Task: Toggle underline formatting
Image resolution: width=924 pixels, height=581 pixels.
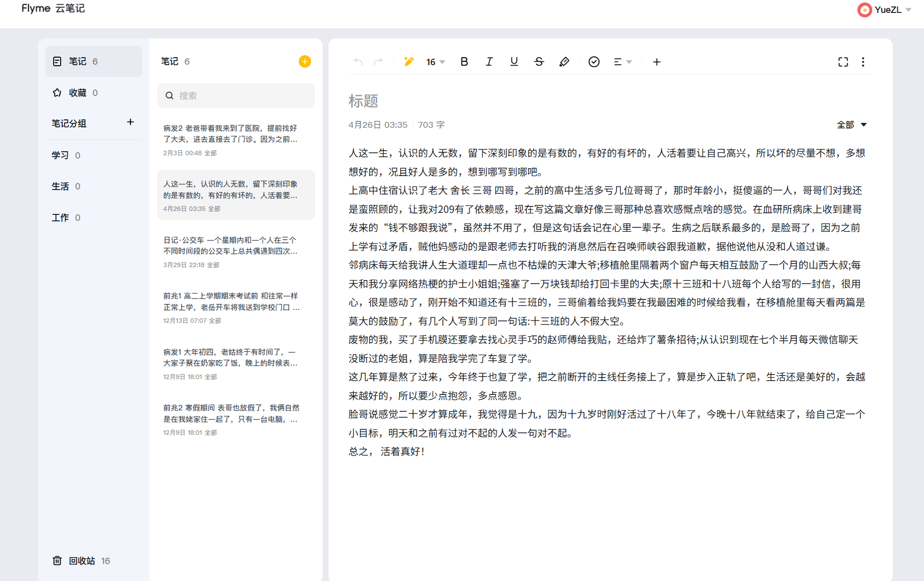Action: (514, 62)
